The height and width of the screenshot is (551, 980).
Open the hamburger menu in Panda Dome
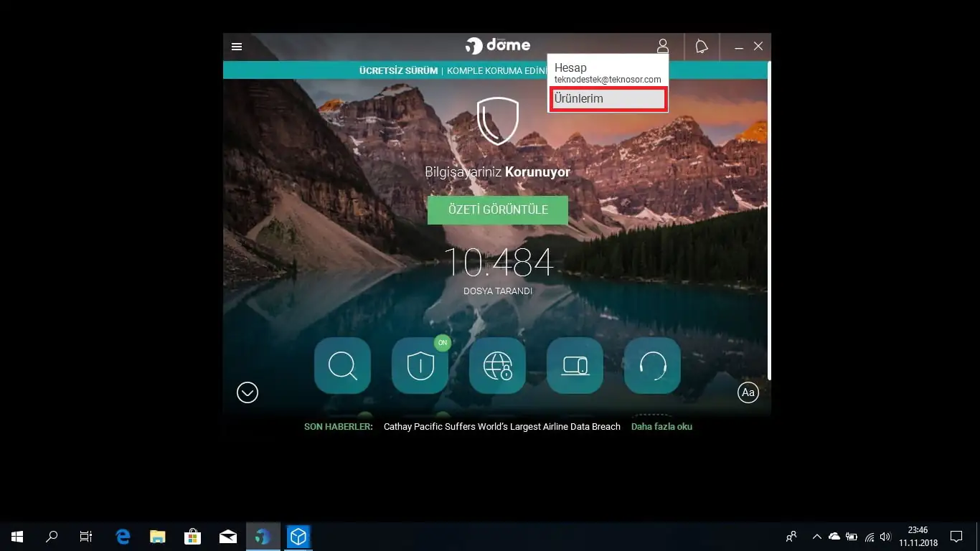pos(237,47)
